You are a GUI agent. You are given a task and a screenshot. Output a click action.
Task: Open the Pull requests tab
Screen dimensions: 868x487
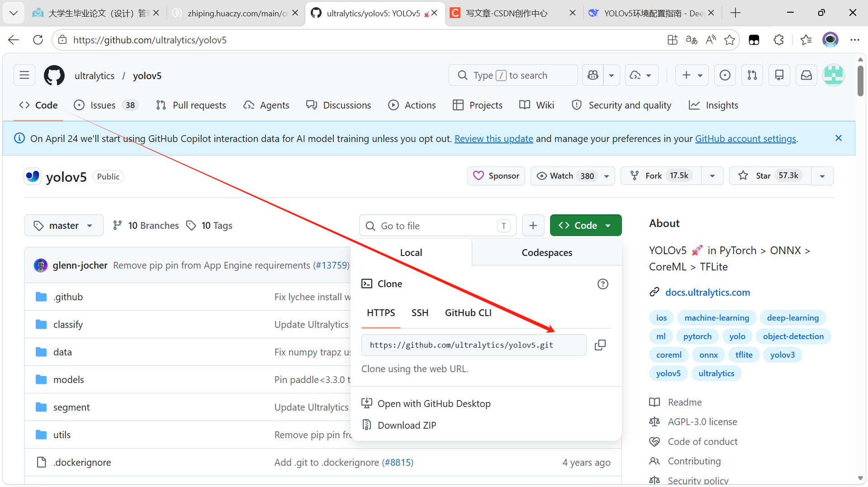tap(190, 105)
